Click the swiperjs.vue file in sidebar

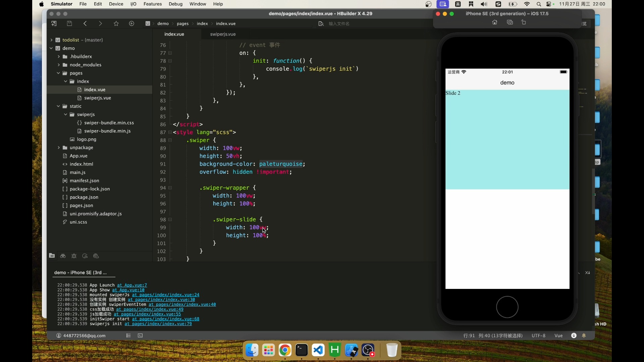tap(97, 98)
